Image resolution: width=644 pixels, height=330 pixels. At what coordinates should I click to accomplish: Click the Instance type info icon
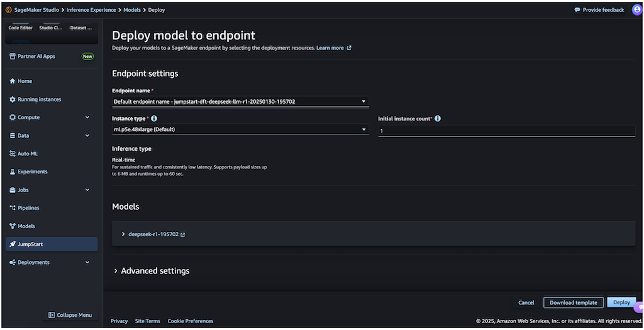[x=154, y=118]
